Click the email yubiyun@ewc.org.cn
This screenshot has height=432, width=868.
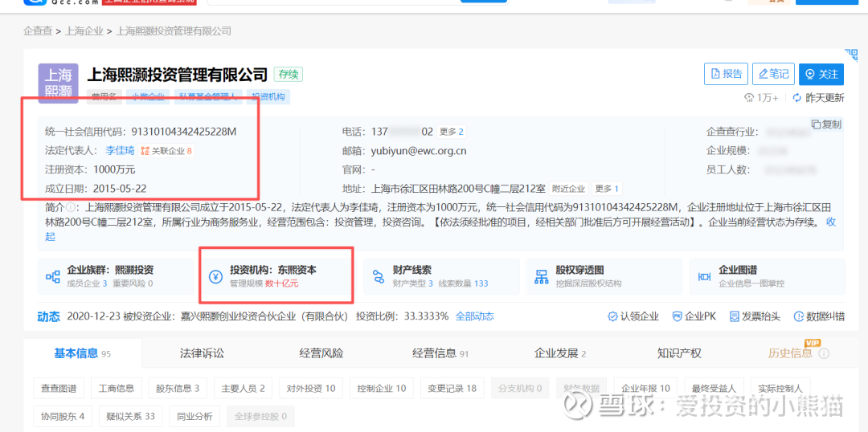[419, 150]
